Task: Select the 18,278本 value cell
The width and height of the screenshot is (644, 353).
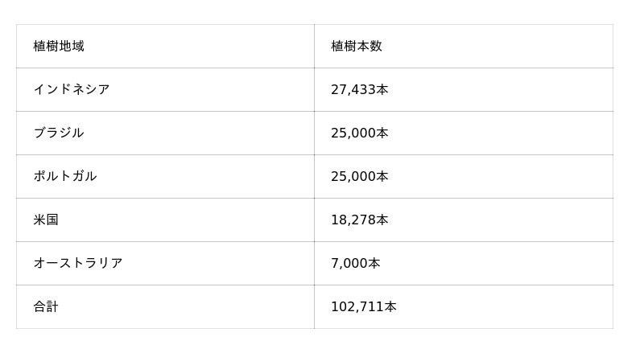Action: coord(360,220)
